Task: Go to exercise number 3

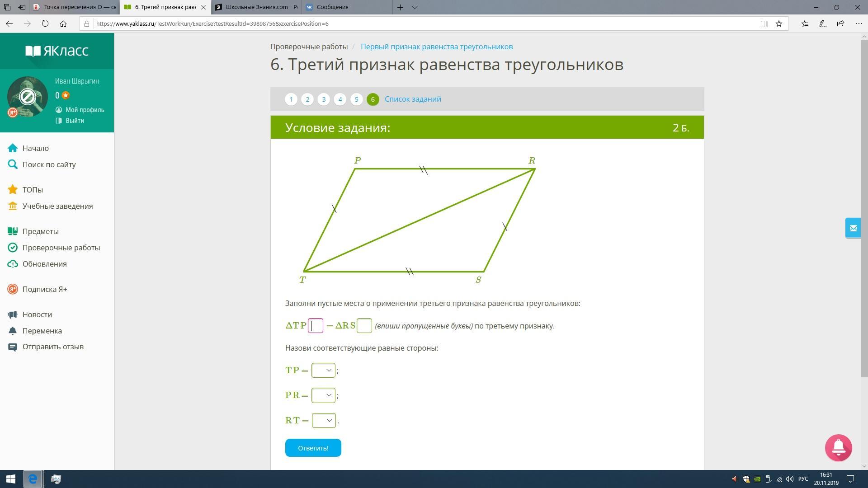Action: point(324,99)
